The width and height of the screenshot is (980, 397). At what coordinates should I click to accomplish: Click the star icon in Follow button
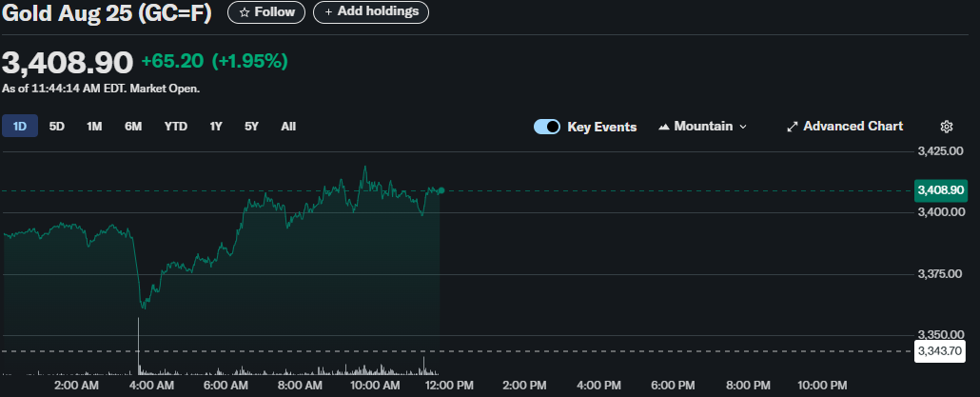click(245, 12)
